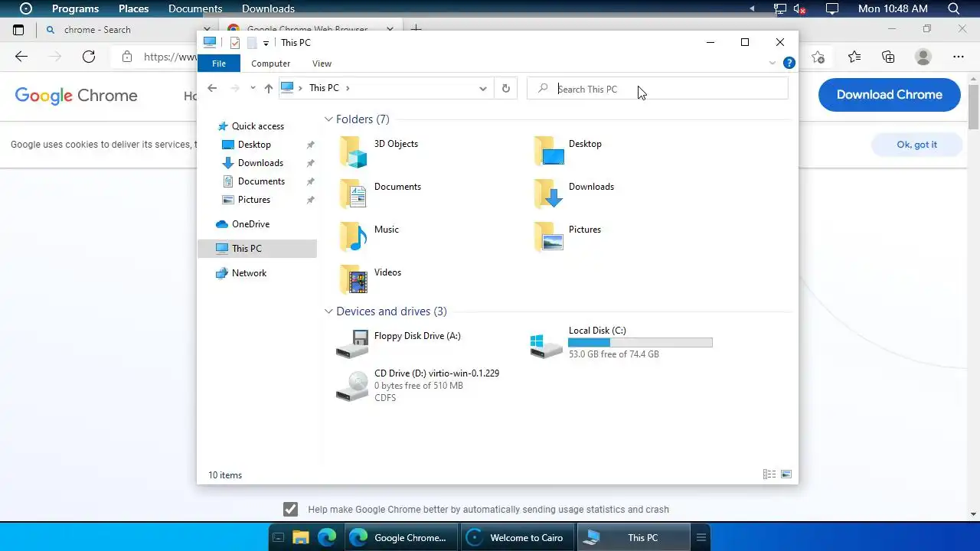Open the Cairo Programs menu
This screenshot has height=551, width=980.
coord(75,8)
